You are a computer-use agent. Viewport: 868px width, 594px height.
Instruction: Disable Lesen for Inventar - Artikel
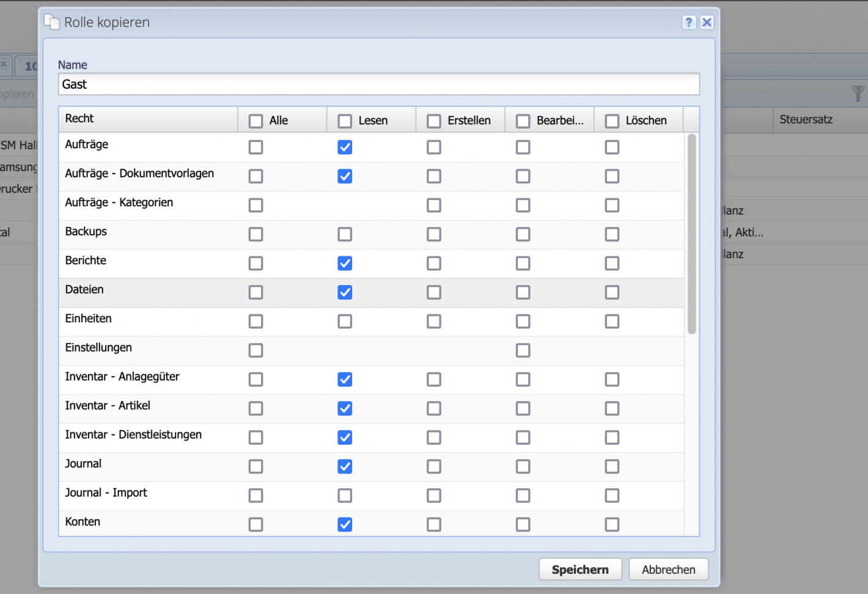point(345,408)
